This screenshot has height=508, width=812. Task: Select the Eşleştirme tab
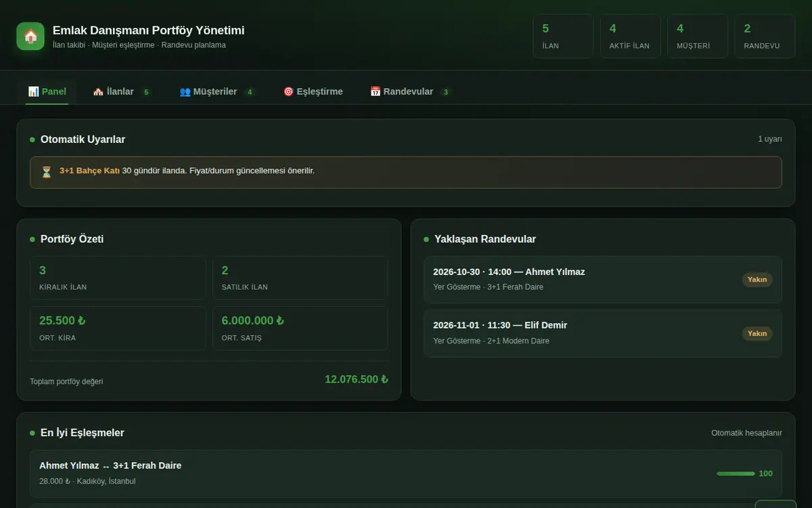tap(313, 91)
